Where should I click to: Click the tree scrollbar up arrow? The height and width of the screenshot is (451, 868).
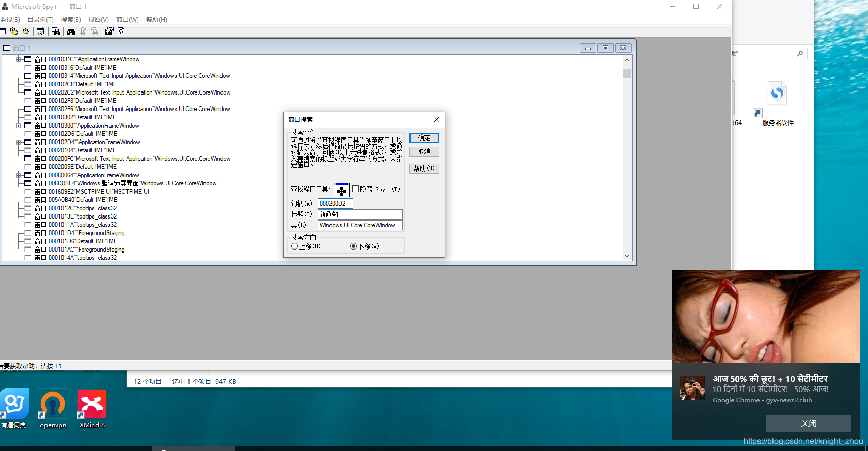coord(627,60)
